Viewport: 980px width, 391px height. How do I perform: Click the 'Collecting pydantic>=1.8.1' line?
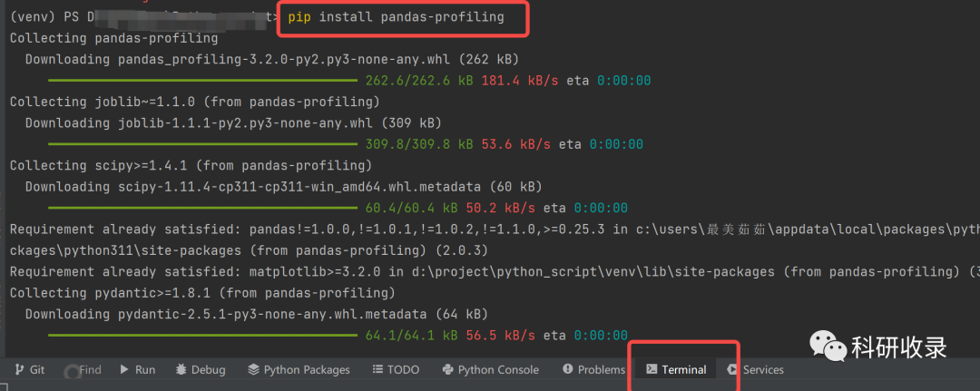coord(202,293)
